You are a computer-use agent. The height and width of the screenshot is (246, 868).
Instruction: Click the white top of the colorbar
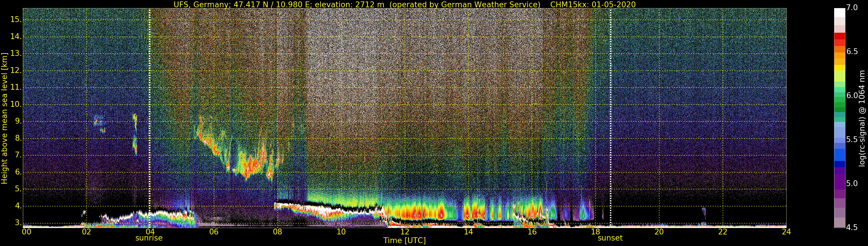click(839, 12)
